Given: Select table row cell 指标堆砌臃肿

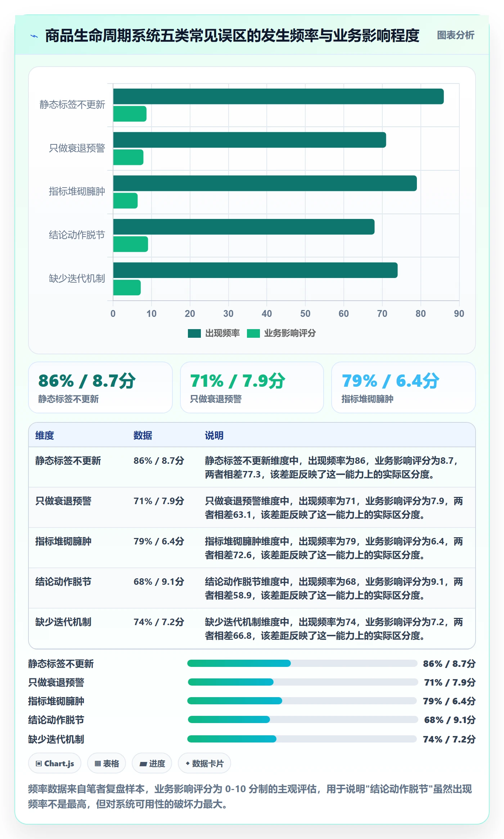Looking at the screenshot, I should pyautogui.click(x=63, y=541).
